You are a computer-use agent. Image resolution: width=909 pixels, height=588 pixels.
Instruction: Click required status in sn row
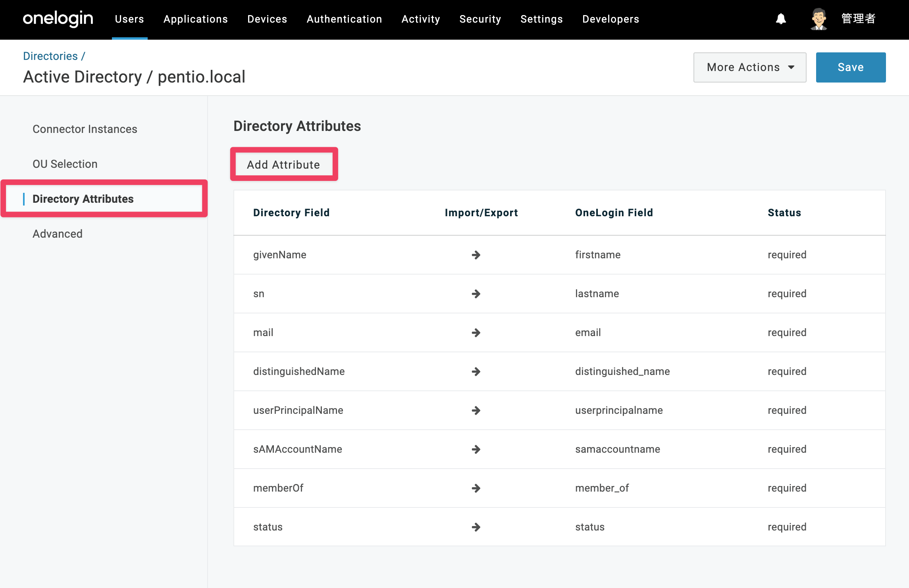pos(787,294)
